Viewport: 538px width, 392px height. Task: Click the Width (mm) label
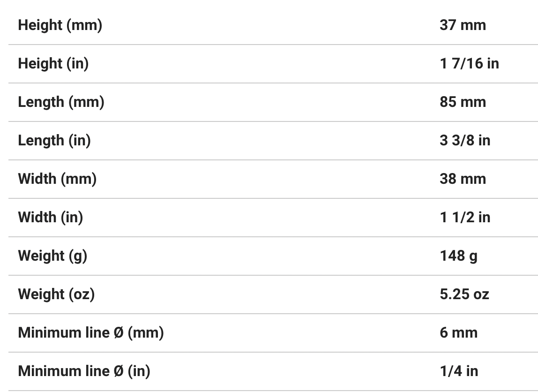pos(57,179)
